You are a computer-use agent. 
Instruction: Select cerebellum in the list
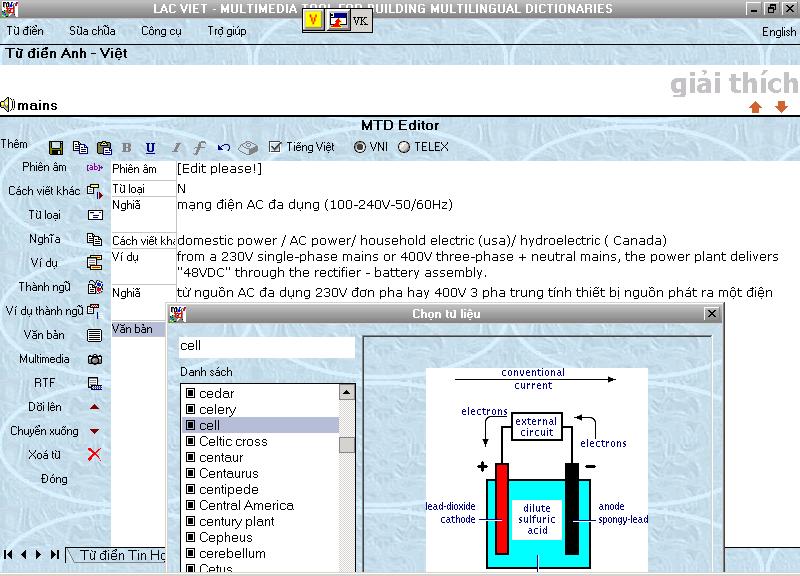click(x=232, y=554)
